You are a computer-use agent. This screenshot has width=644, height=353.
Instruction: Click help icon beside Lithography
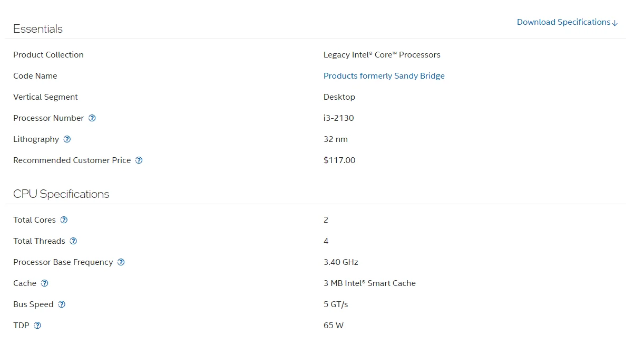[x=67, y=139]
